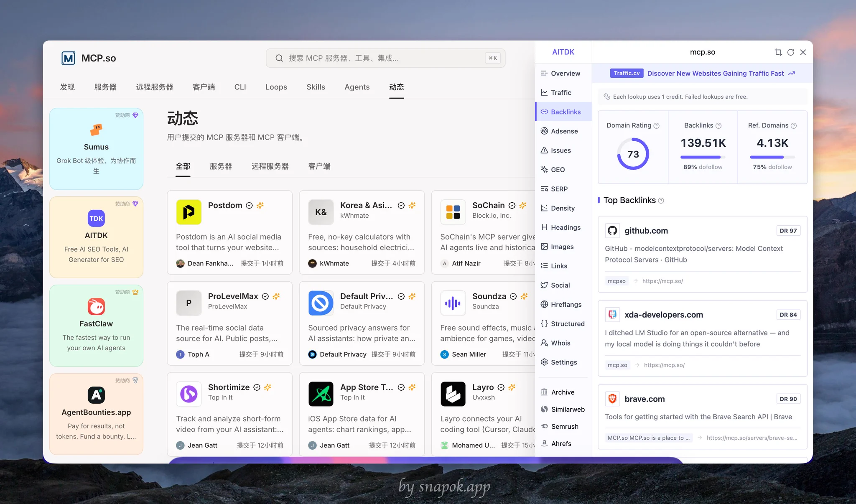
Task: Open Images in the AITDK sidebar
Action: [563, 246]
